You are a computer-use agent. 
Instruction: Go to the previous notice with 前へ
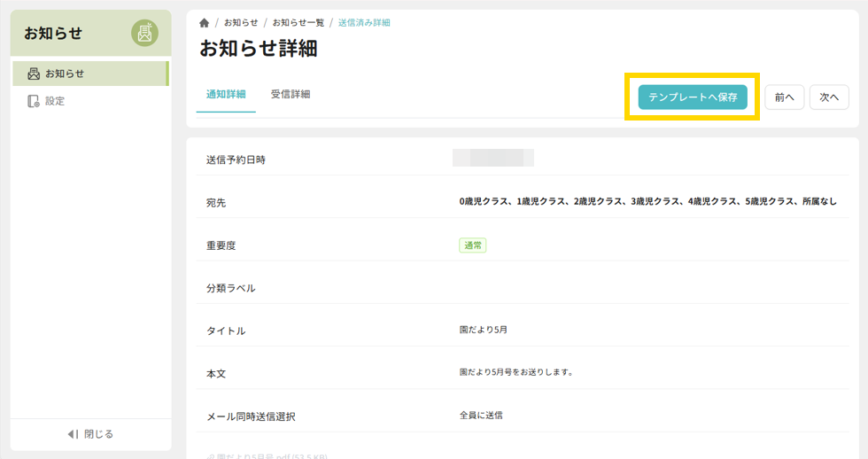(x=784, y=97)
